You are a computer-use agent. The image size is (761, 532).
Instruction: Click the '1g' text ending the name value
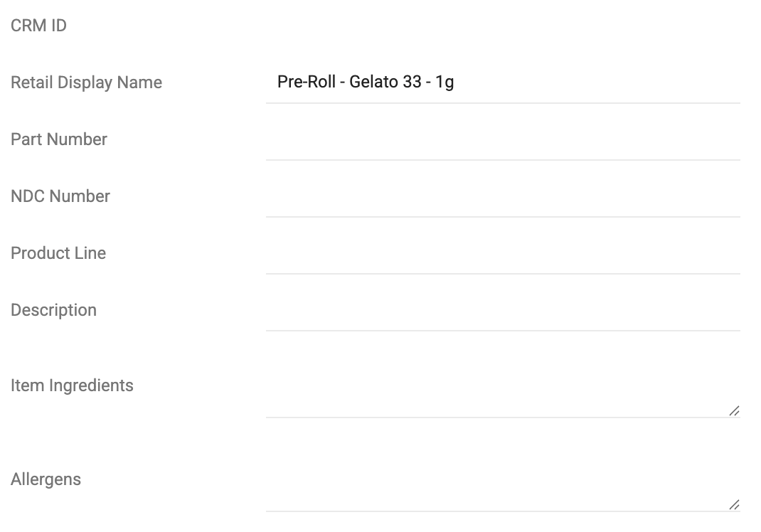tap(445, 82)
